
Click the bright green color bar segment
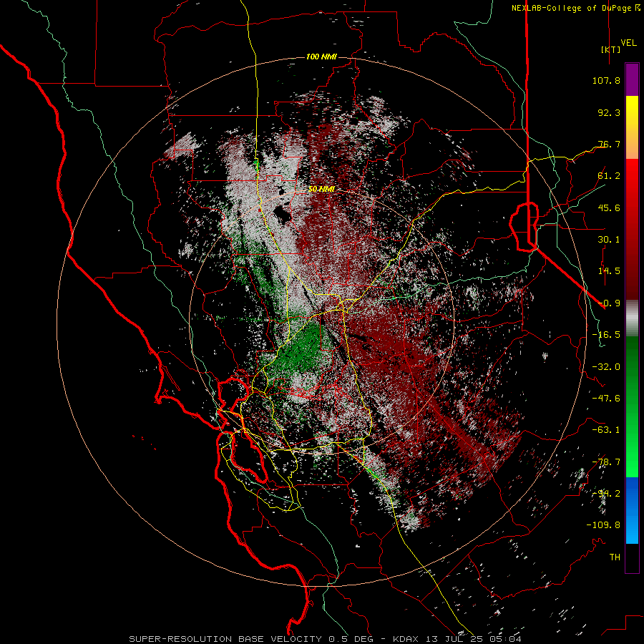point(632,406)
